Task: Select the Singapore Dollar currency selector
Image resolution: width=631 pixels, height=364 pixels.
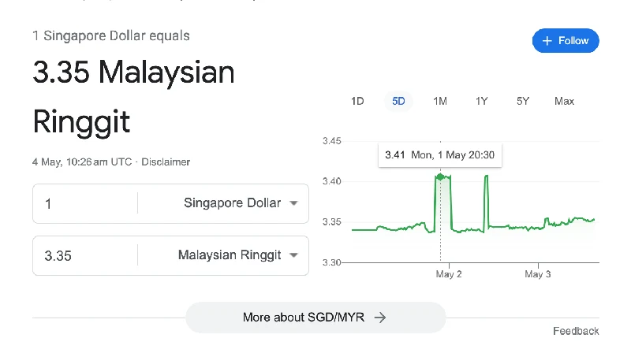Action: coord(223,203)
